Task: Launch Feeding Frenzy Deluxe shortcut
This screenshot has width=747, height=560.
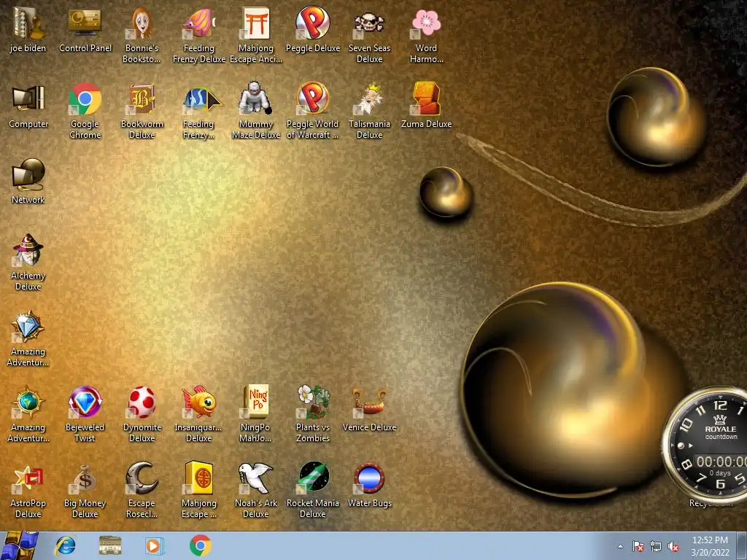Action: click(x=198, y=35)
